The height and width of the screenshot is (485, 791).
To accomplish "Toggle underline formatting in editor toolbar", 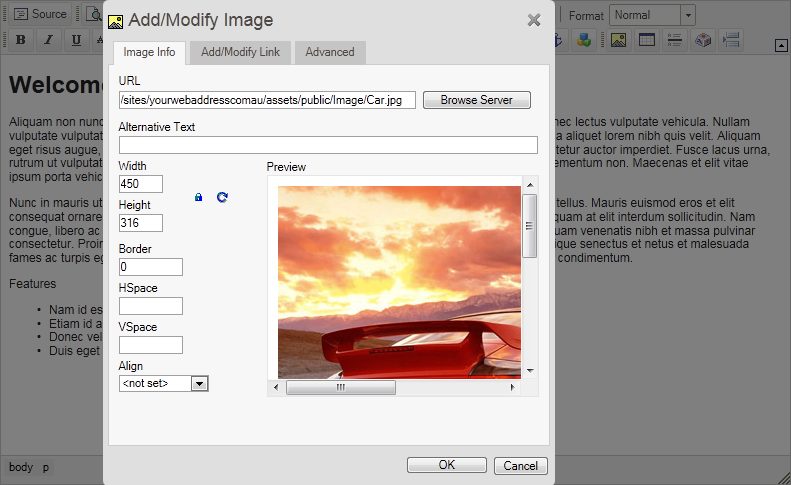I will click(x=76, y=39).
